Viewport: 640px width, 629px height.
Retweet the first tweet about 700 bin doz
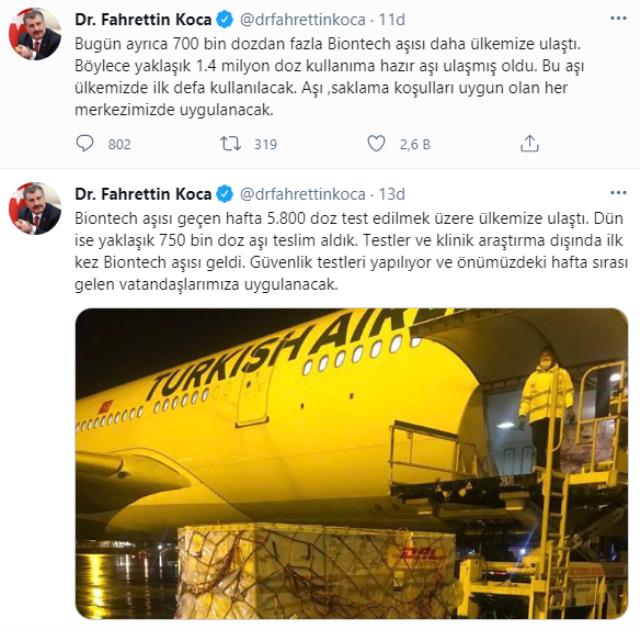(x=231, y=144)
